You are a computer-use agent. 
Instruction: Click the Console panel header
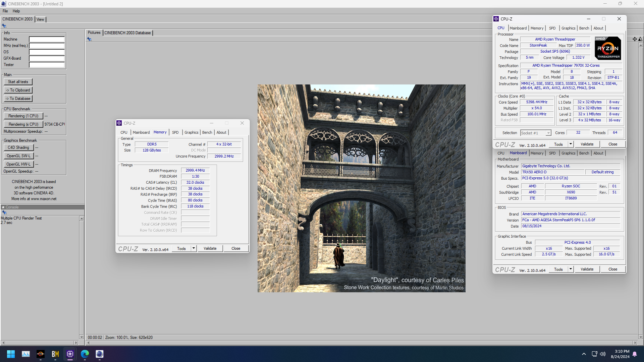pyautogui.click(x=42, y=207)
